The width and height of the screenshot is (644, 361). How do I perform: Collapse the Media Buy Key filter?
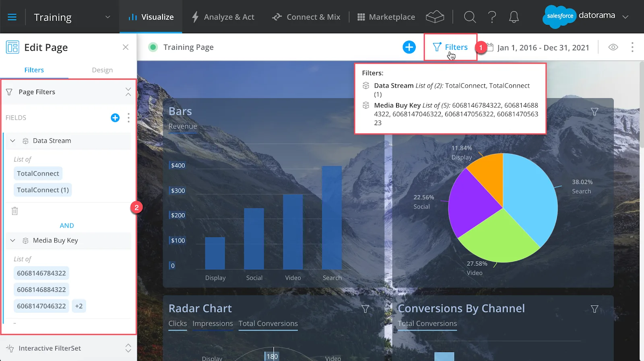click(12, 240)
